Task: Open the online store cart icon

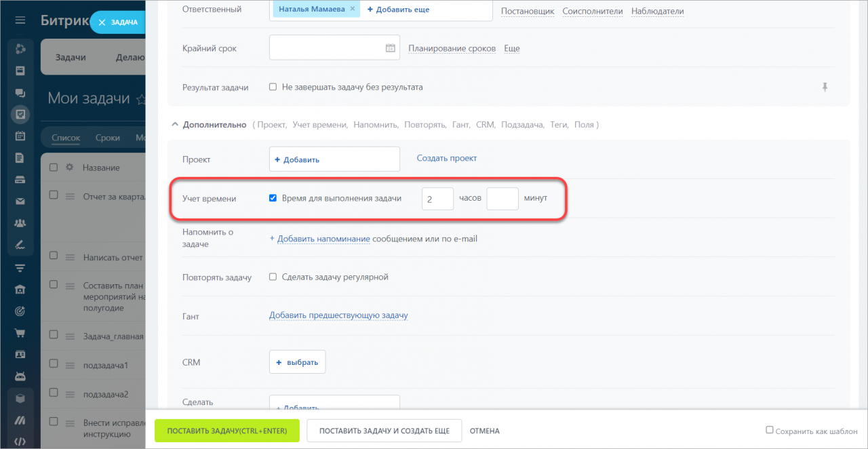Action: tap(20, 333)
